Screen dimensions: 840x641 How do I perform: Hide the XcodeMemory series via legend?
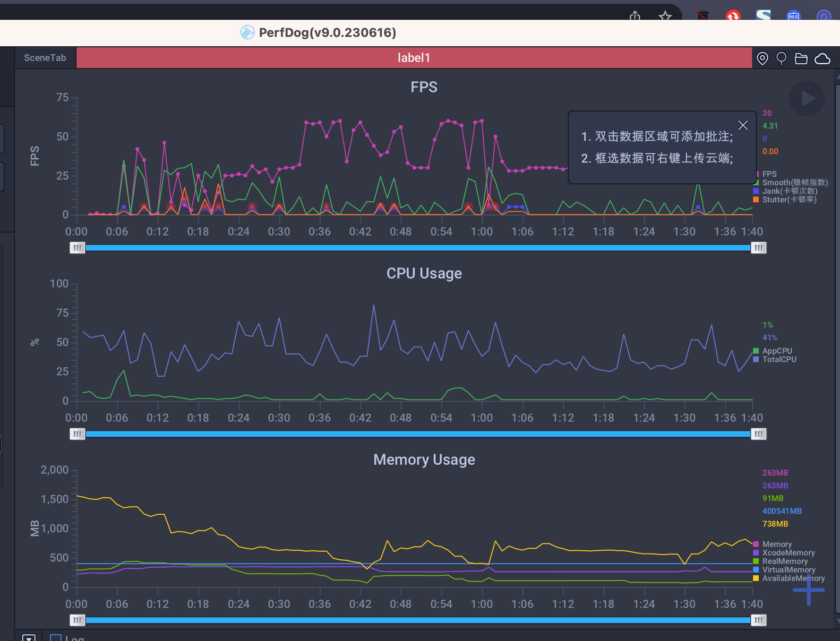coord(784,553)
